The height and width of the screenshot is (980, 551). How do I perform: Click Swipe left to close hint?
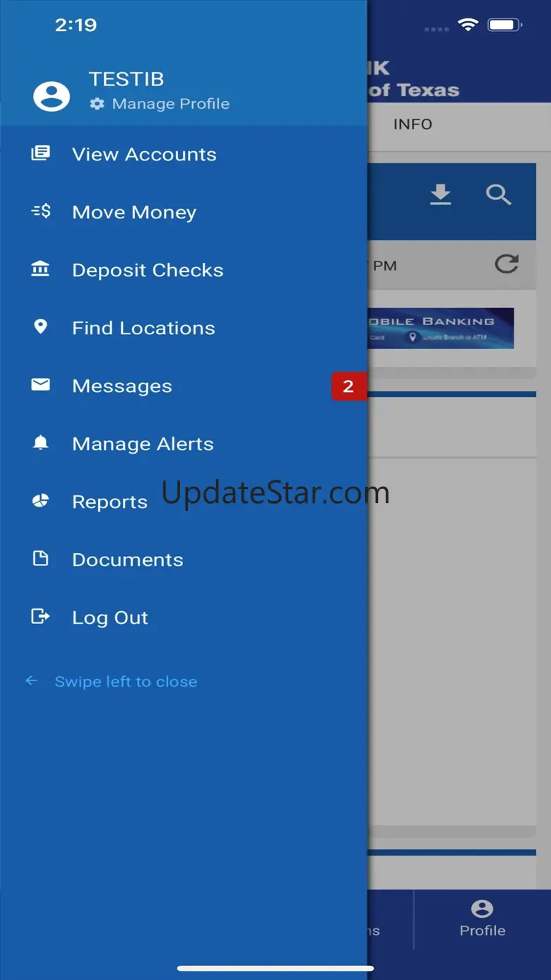[126, 682]
